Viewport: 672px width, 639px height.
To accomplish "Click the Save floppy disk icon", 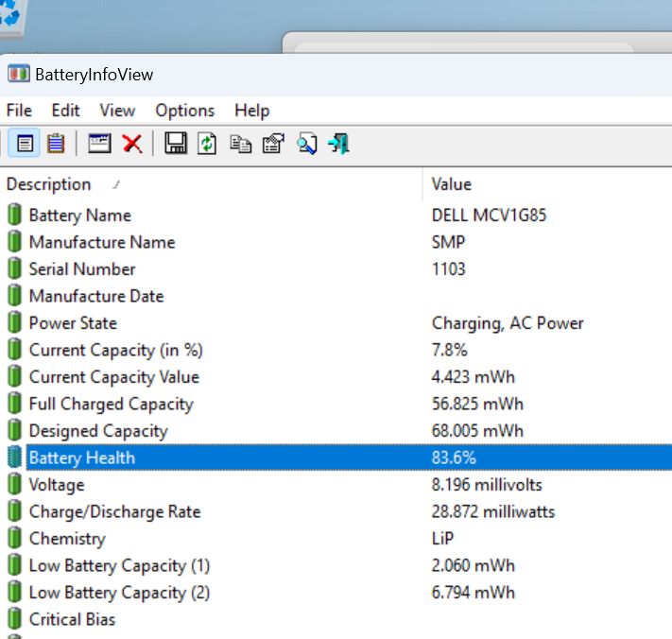I will (176, 143).
